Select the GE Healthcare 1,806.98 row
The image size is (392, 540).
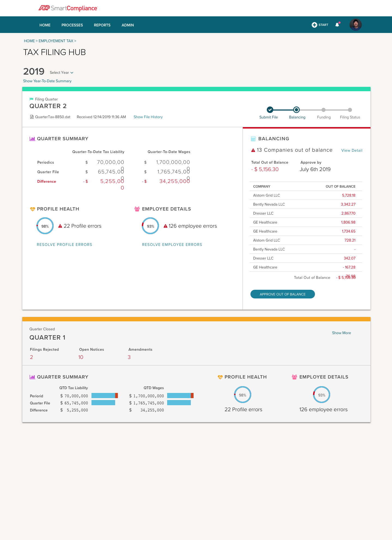[306, 222]
